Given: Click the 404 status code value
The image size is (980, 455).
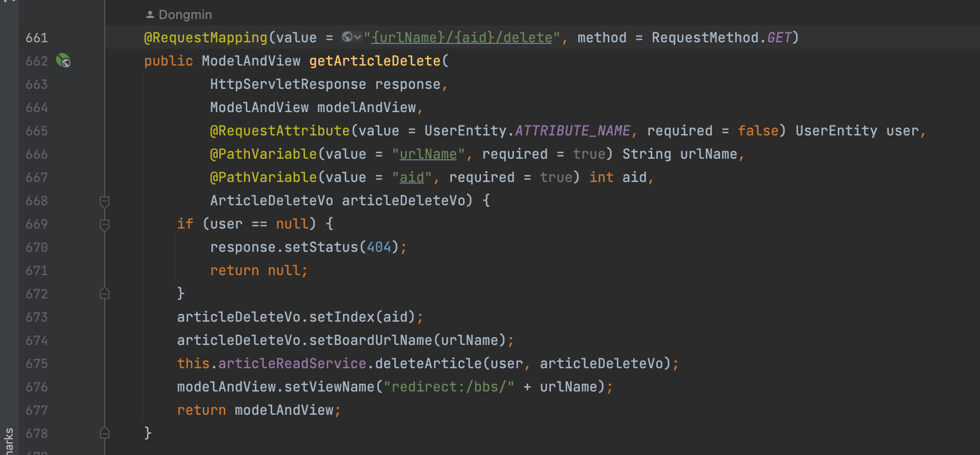Looking at the screenshot, I should click(379, 247).
